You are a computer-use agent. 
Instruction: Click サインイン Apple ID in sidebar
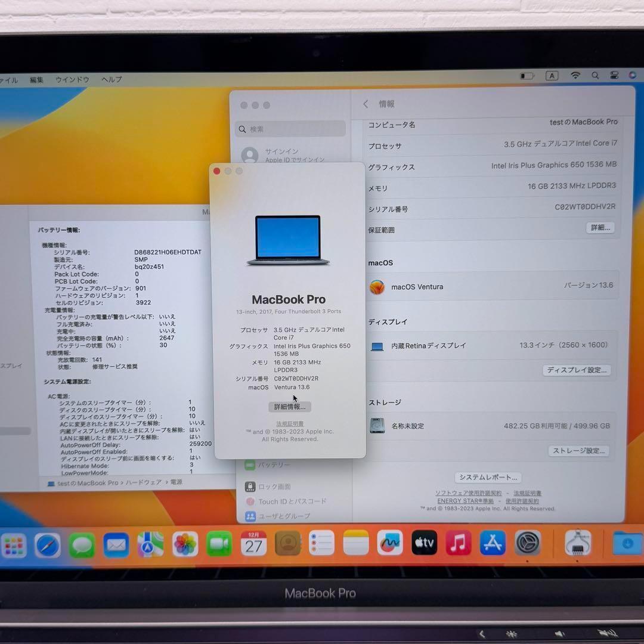coord(290,155)
